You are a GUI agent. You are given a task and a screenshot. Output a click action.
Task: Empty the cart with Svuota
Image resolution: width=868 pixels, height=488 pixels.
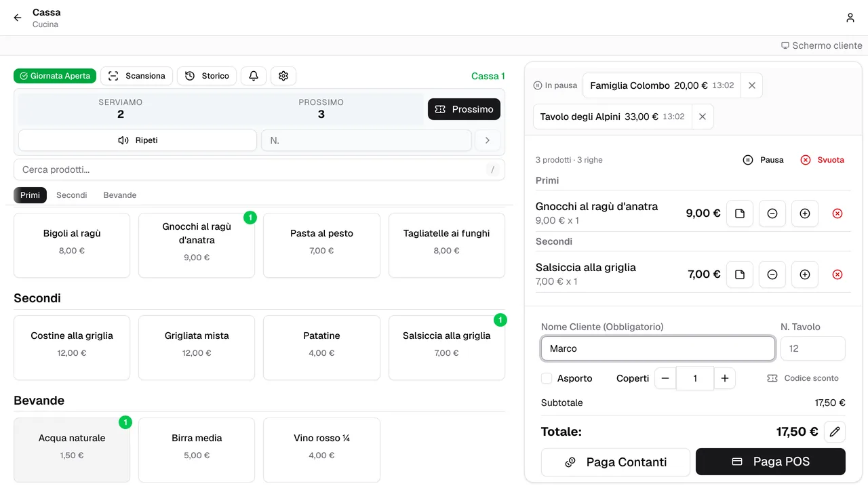pyautogui.click(x=823, y=160)
